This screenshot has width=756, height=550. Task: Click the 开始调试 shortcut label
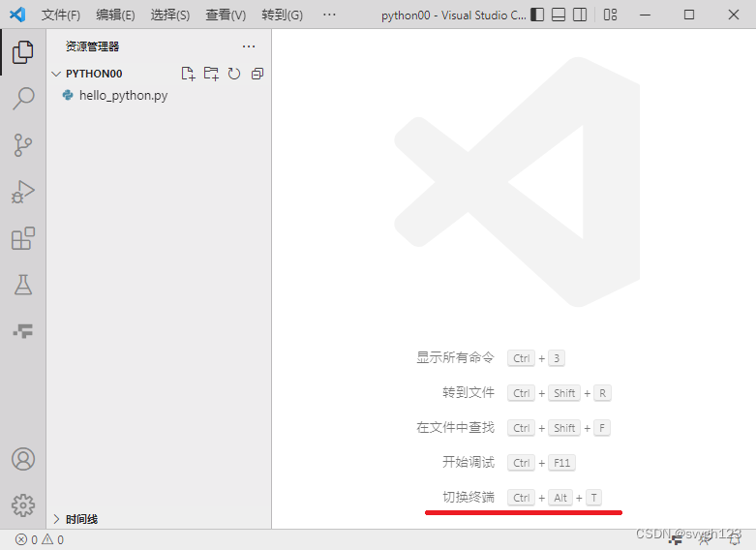click(x=469, y=462)
